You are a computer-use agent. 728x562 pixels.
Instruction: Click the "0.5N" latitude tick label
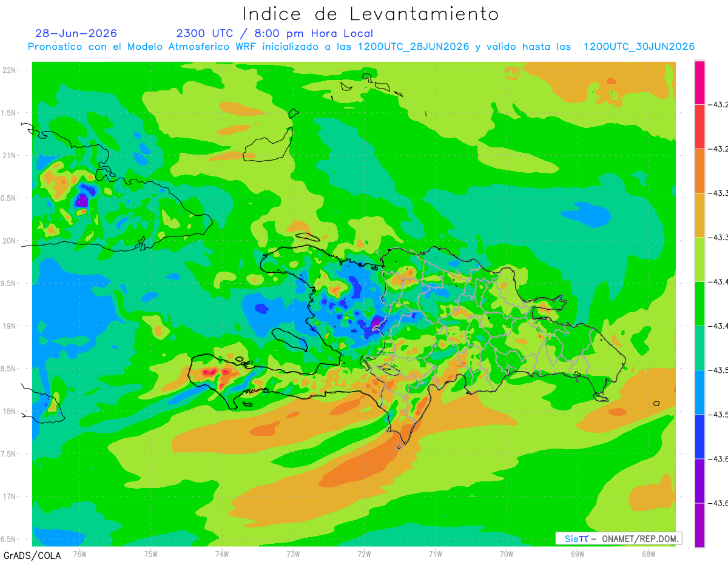pos(8,198)
